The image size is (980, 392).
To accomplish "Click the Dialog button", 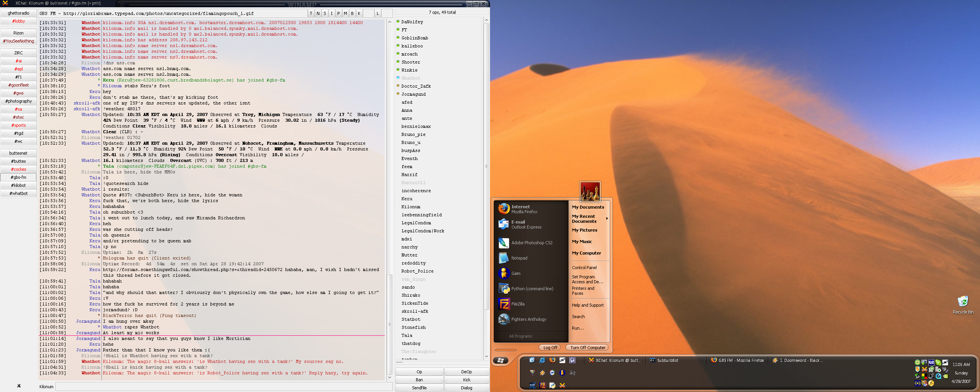I will pyautogui.click(x=466, y=388).
